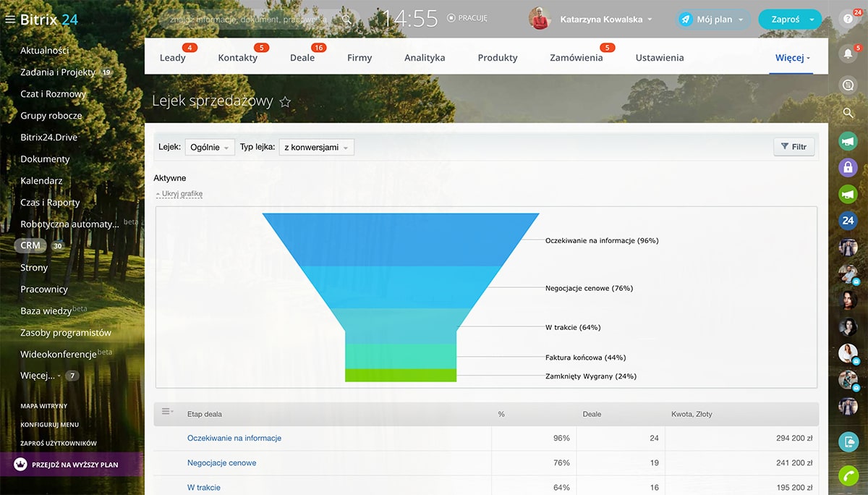Viewport: 868px width, 495px height.
Task: Click the blue 24 icon in right sidebar
Action: click(848, 221)
